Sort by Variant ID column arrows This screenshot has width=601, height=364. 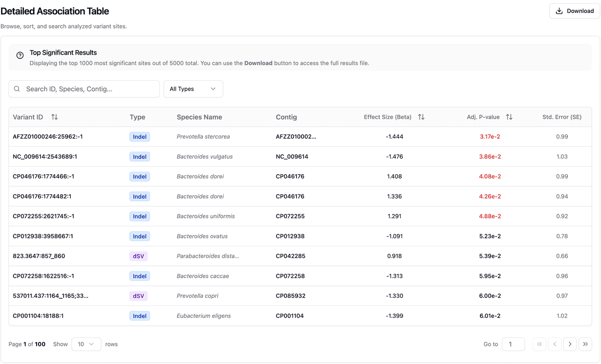coord(55,117)
